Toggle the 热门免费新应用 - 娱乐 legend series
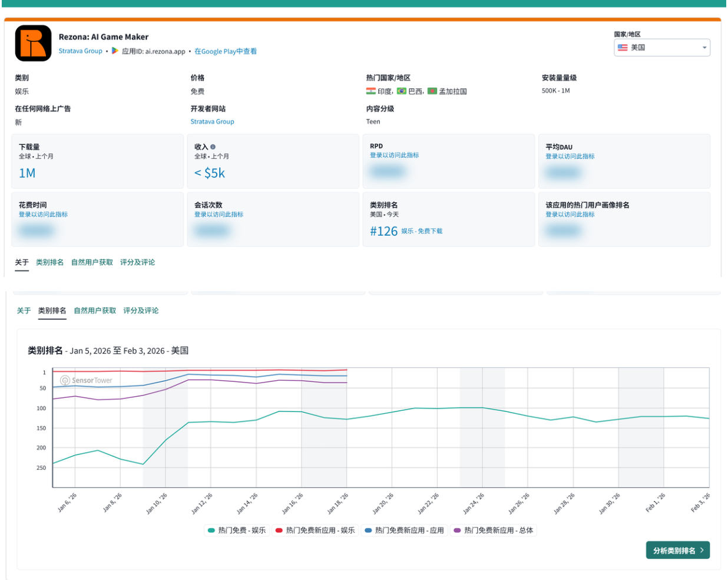Image resolution: width=728 pixels, height=580 pixels. [x=315, y=530]
